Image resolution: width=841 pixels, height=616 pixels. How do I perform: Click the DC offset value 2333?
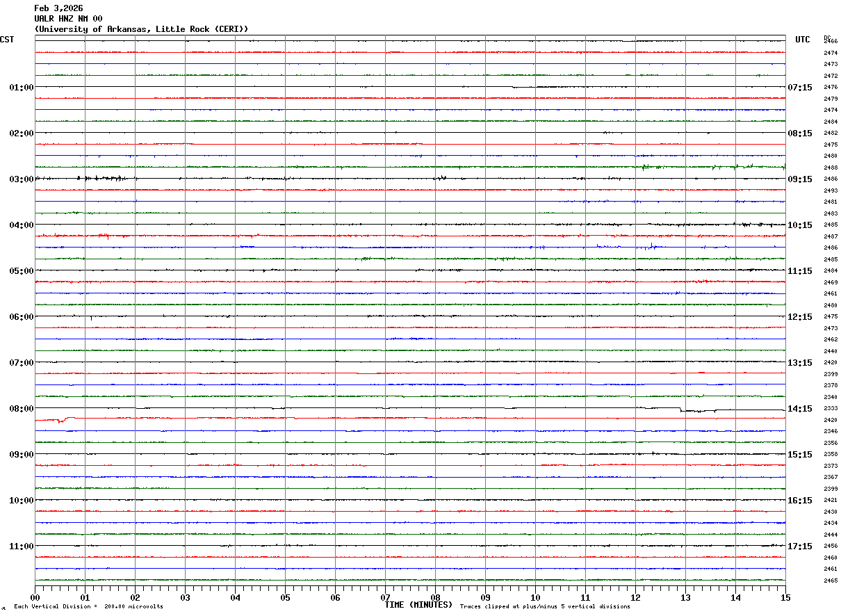pyautogui.click(x=831, y=408)
